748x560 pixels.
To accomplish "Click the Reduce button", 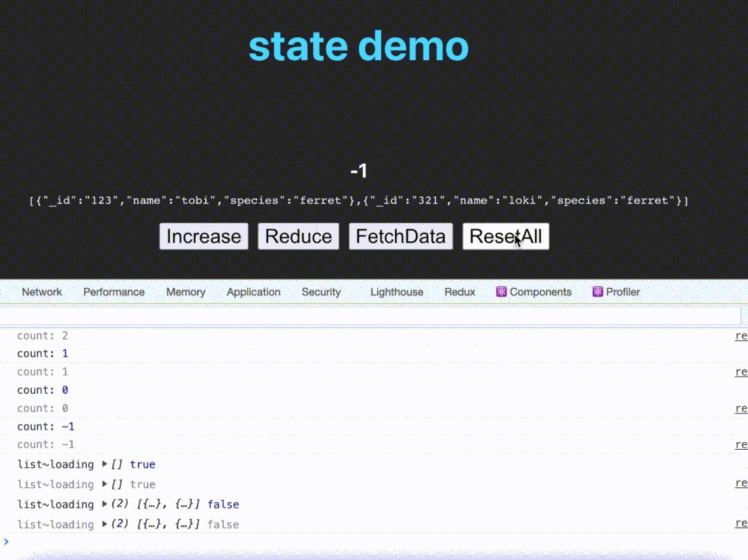I will click(x=298, y=236).
